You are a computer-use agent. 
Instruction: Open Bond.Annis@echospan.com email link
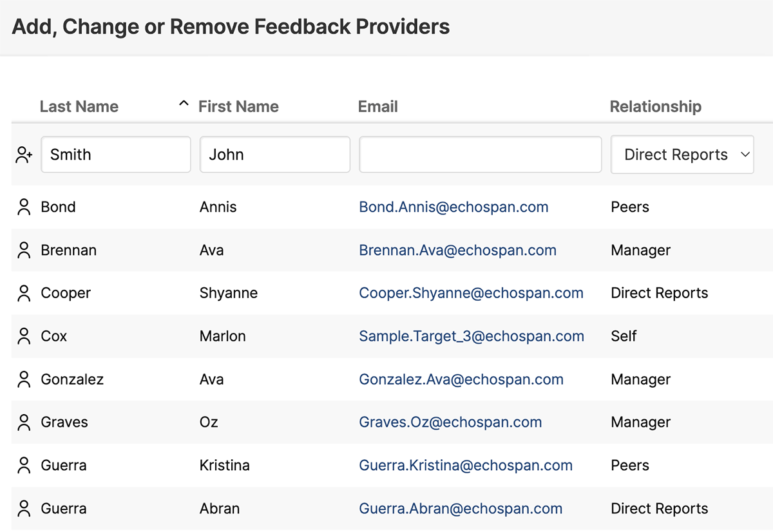point(454,207)
